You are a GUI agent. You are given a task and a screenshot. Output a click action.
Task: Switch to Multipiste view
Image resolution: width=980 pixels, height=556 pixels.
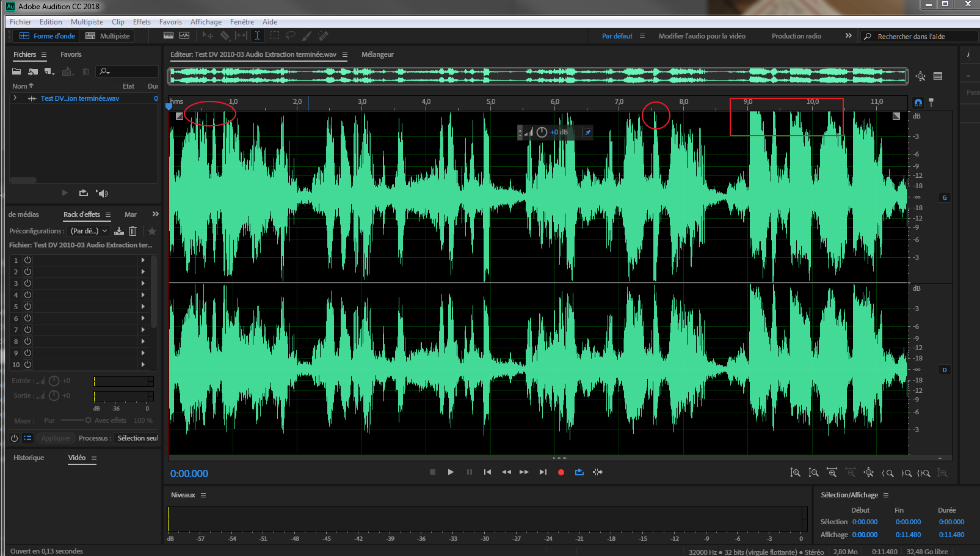(x=108, y=36)
